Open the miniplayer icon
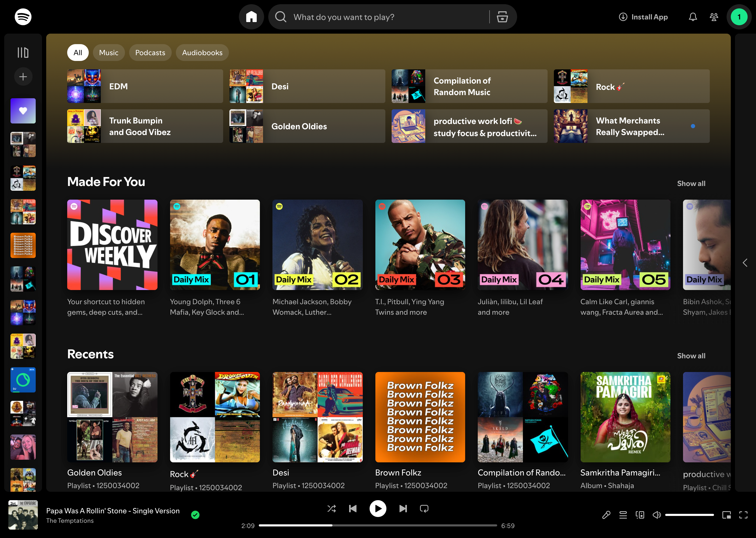The height and width of the screenshot is (538, 756). coord(726,515)
